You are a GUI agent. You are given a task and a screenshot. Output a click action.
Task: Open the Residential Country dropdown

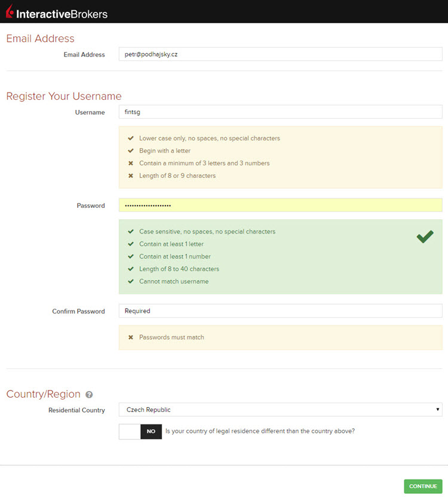click(280, 410)
